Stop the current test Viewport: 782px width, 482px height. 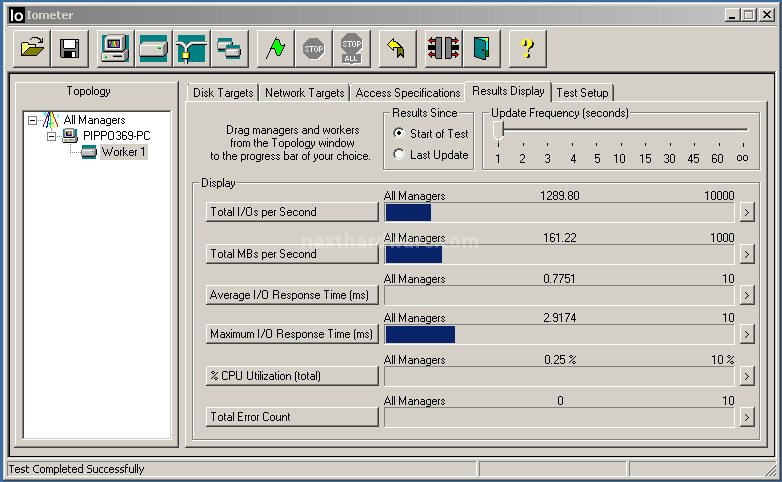(x=314, y=48)
